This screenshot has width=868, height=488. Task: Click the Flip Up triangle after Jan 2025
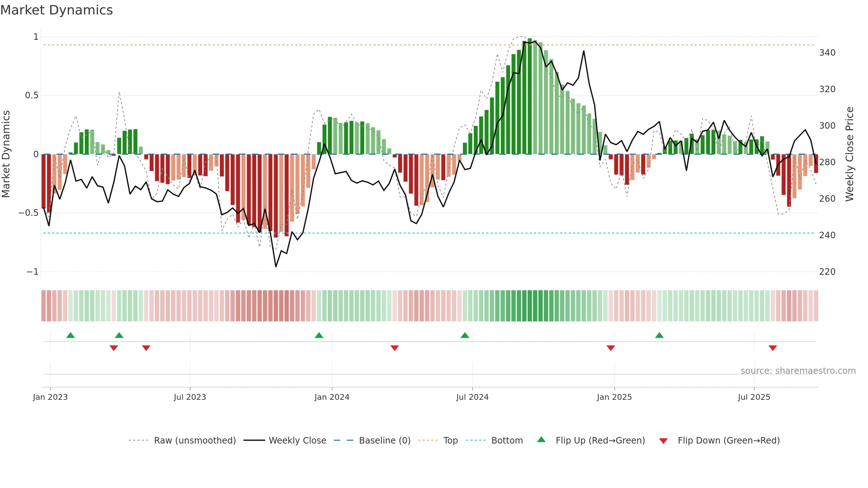[x=659, y=335]
